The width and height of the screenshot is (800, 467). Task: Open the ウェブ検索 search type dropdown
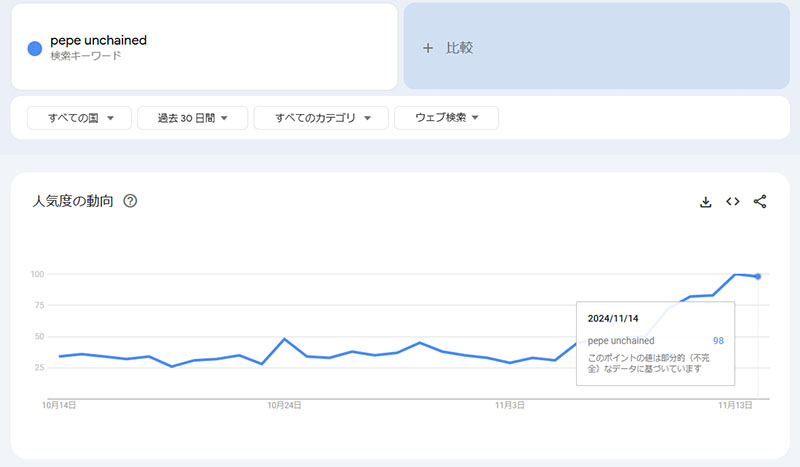pyautogui.click(x=446, y=118)
